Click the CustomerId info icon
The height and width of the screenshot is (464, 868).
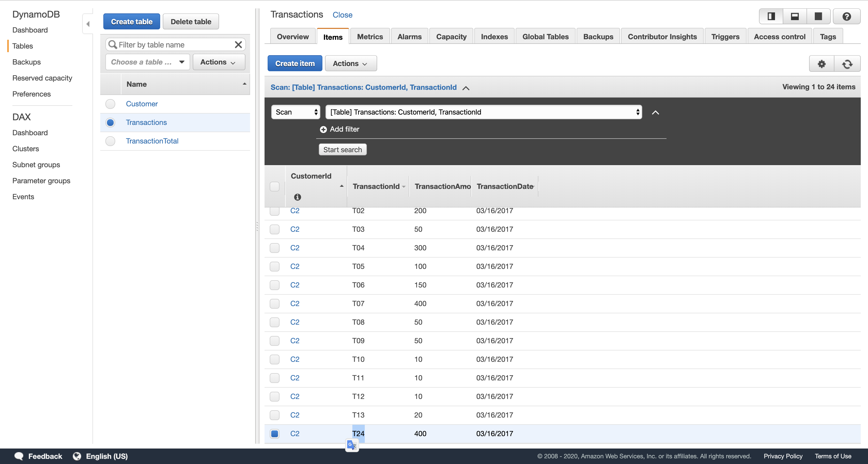[x=297, y=197]
